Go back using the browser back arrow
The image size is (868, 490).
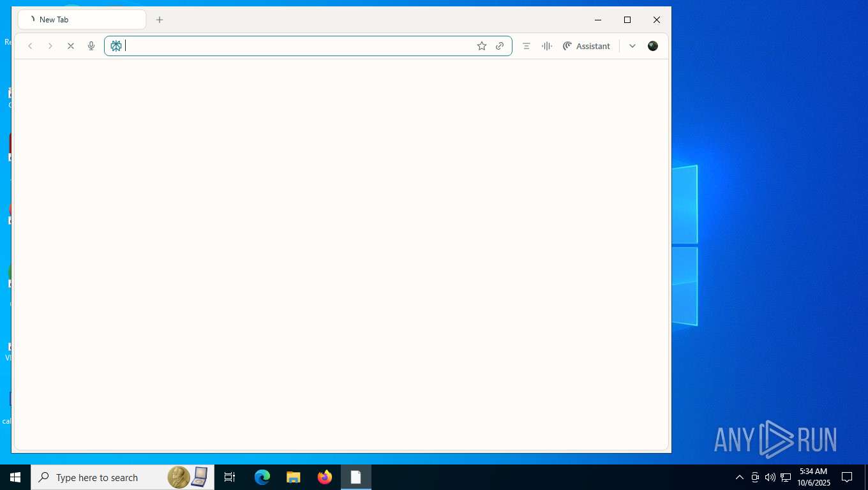(30, 46)
